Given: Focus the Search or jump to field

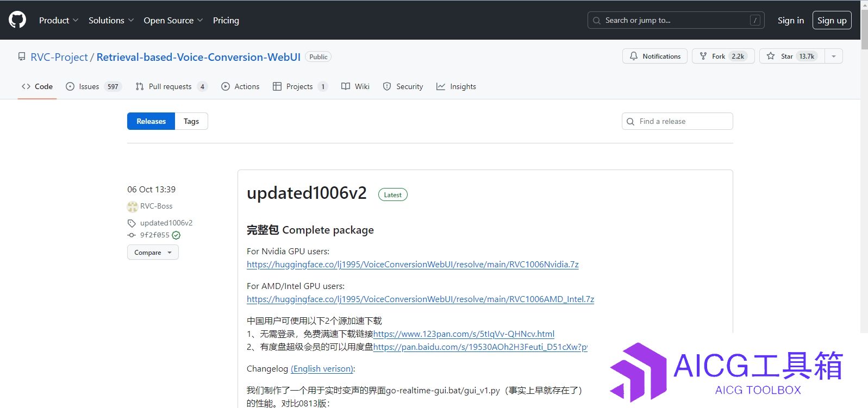Looking at the screenshot, I should point(676,20).
